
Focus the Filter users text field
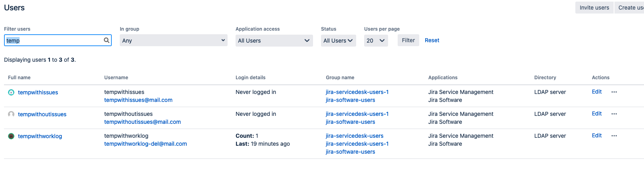coord(54,40)
